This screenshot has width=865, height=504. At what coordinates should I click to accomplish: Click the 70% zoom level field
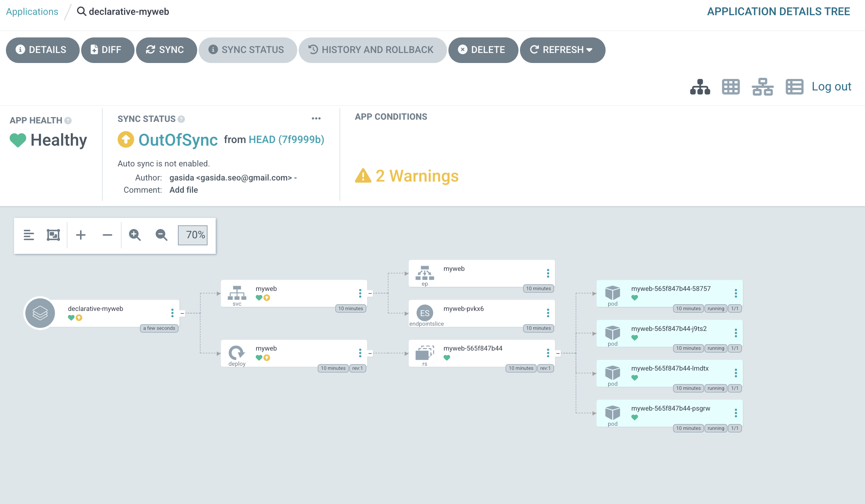(193, 235)
